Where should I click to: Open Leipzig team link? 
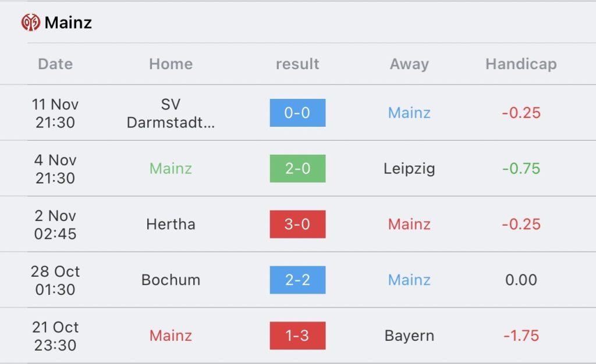point(409,169)
